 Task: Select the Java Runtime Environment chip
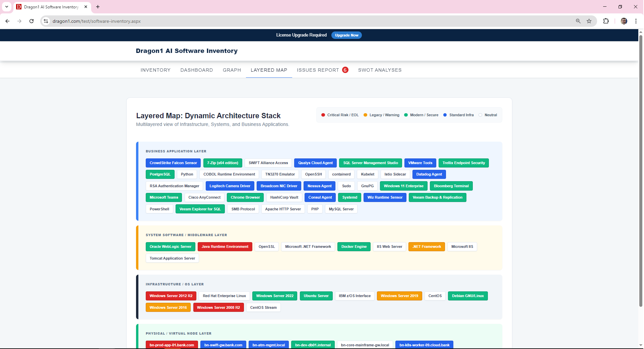click(x=225, y=247)
